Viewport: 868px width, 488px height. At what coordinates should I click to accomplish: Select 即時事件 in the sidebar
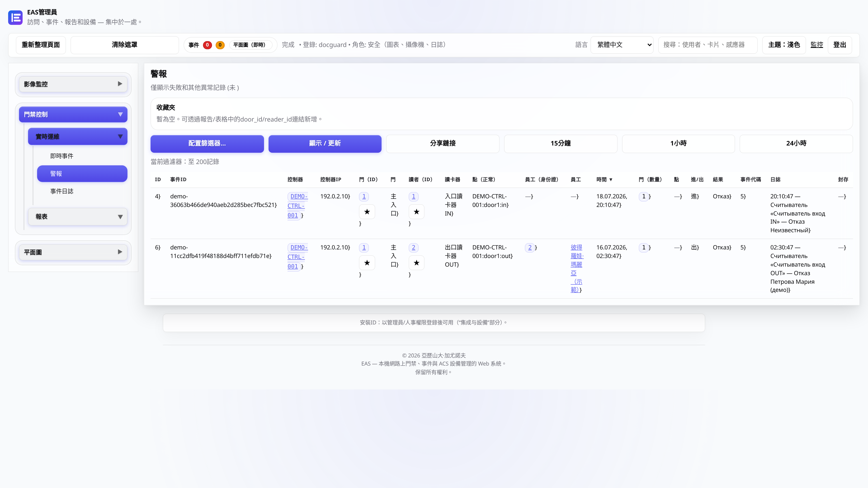tap(62, 156)
